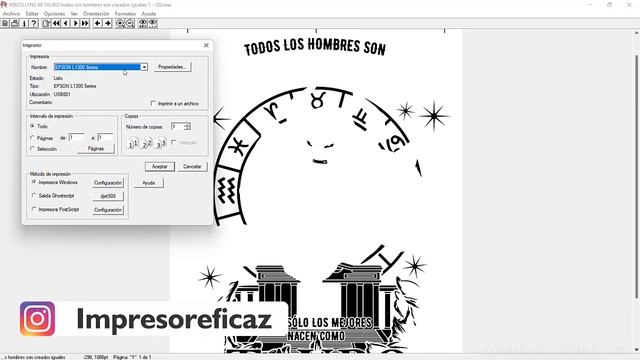
Task: Click the EPSON L1300 Series combo box
Action: [x=100, y=67]
